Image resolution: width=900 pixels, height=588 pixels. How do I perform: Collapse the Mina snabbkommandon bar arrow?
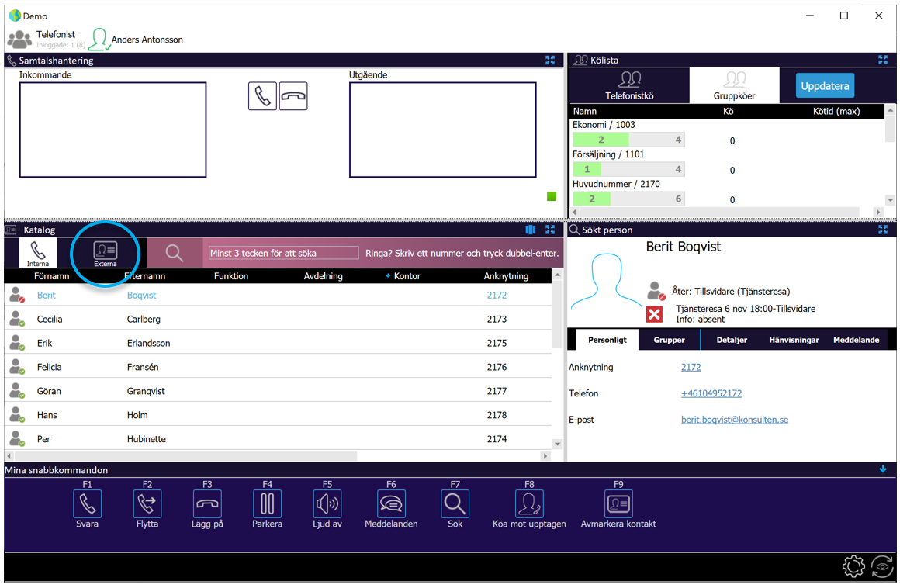tap(883, 469)
